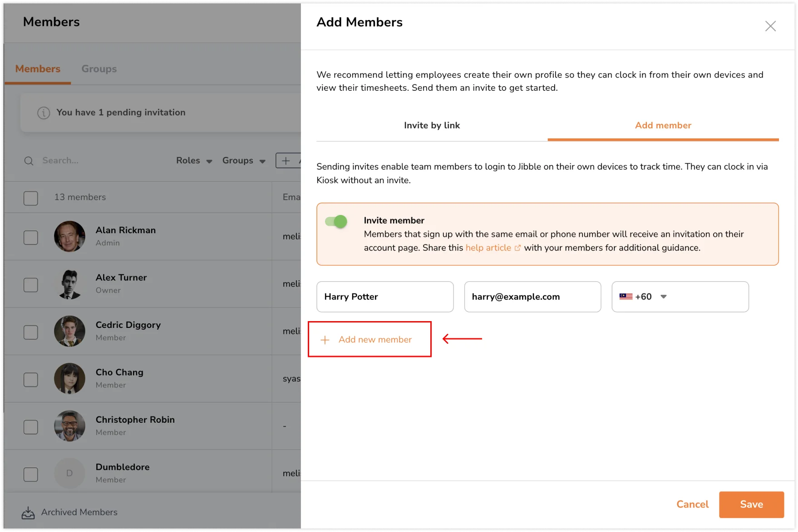Mark Dumbledore's checkbox
Viewport: 798px width, 532px height.
[31, 474]
